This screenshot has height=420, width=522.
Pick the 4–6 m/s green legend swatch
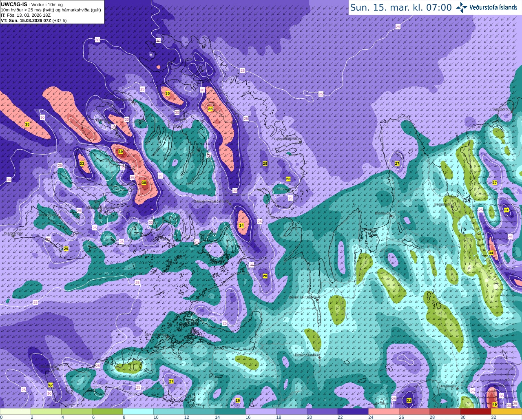[x=77, y=411]
